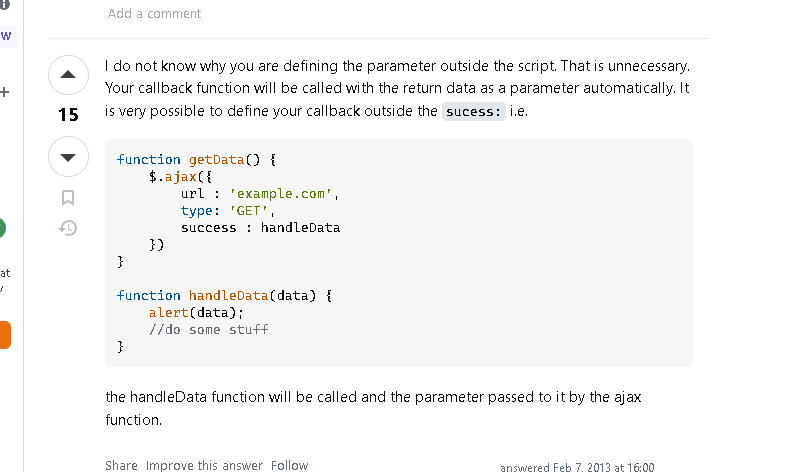796x472 pixels.
Task: Click the green circle at the left edge
Action: (3, 228)
